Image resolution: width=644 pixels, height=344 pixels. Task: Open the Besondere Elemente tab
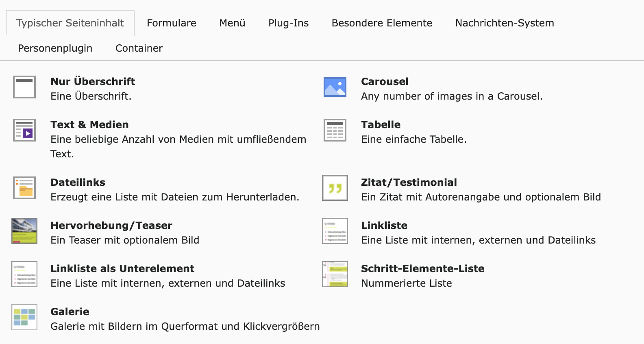(382, 23)
